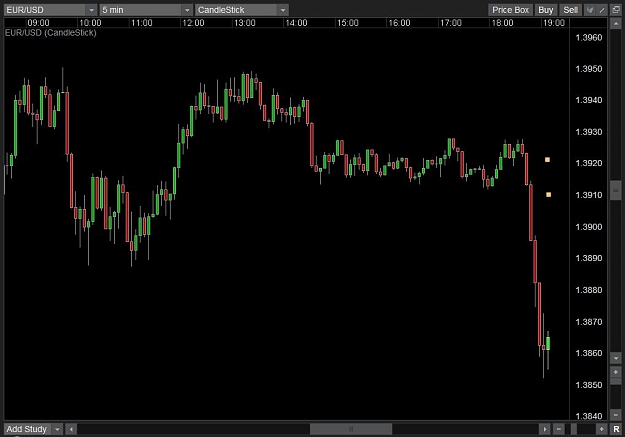Click the detach chart window icon
The width and height of the screenshot is (625, 437).
click(x=616, y=10)
